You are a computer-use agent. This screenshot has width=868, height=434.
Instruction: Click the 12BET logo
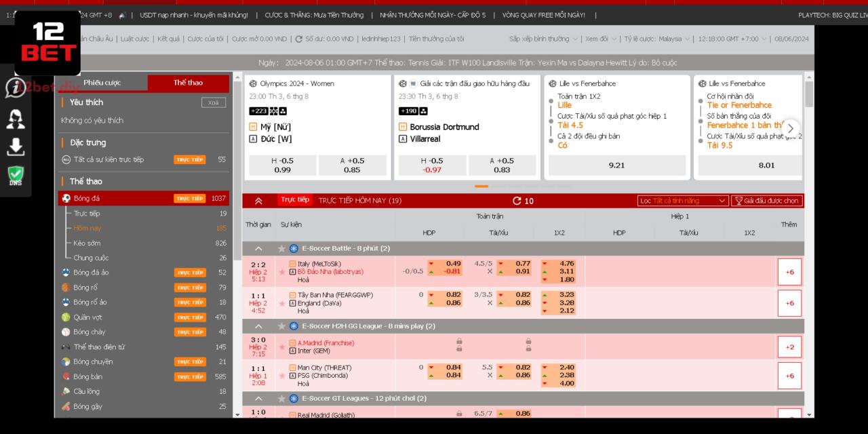(47, 42)
